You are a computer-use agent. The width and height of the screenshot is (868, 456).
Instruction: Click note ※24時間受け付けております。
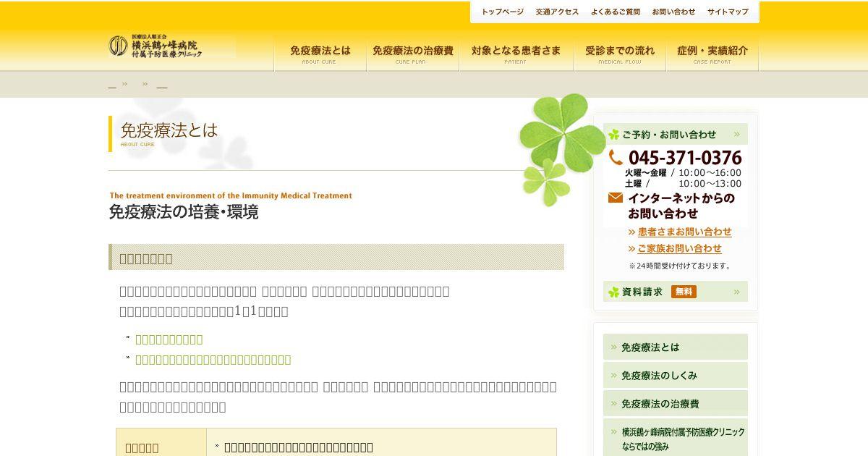[680, 266]
